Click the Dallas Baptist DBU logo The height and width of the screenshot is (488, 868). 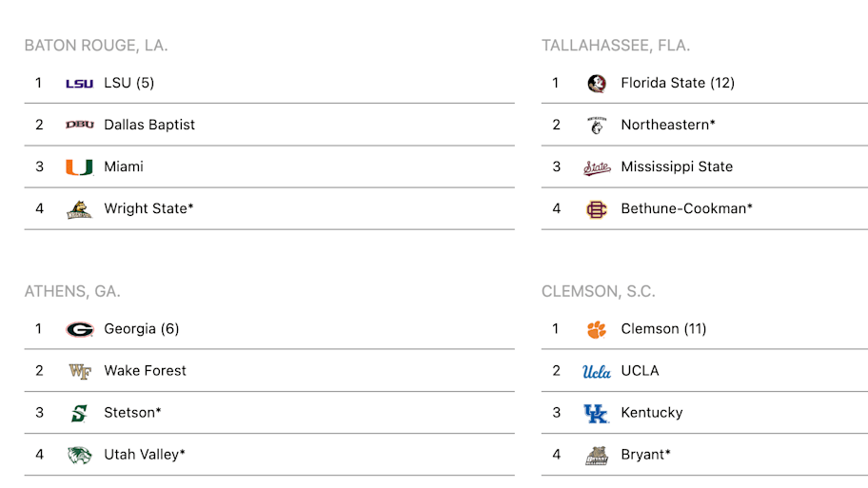coord(79,125)
